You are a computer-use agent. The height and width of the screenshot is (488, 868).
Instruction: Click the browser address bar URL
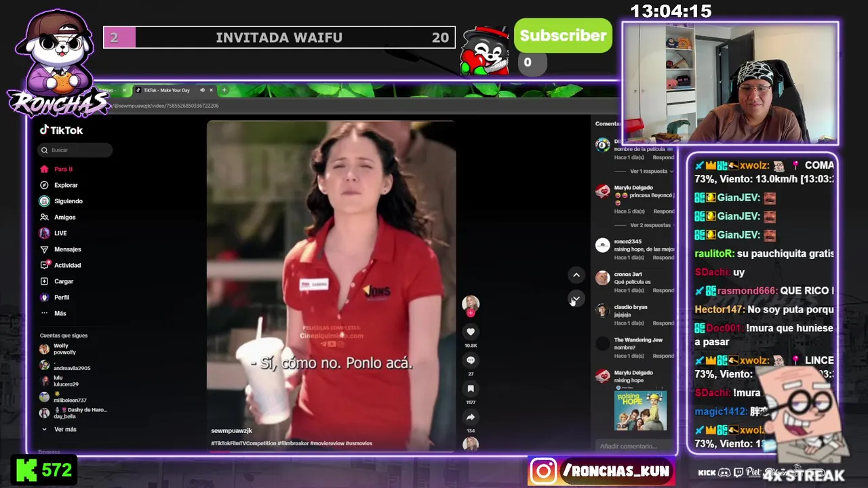[x=165, y=106]
